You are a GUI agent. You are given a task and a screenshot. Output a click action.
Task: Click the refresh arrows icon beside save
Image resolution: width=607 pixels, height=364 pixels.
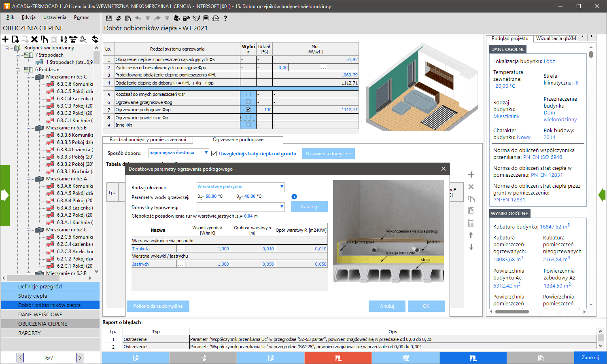(118, 18)
